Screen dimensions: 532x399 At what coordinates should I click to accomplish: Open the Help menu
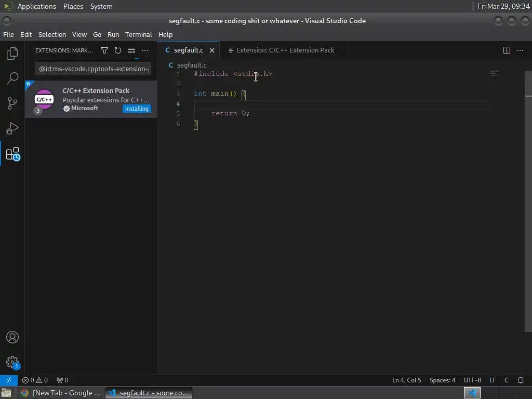pyautogui.click(x=165, y=35)
